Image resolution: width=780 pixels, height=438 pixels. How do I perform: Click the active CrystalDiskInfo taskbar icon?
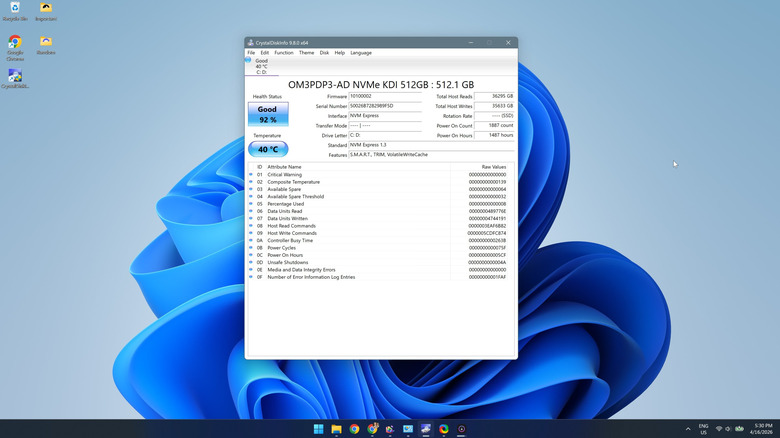click(x=426, y=429)
